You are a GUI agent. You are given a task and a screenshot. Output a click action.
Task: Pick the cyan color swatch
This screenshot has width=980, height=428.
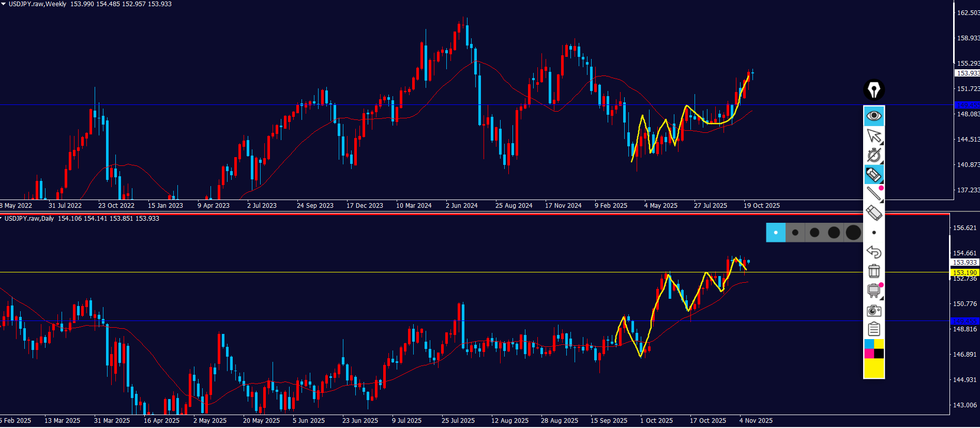(869, 344)
